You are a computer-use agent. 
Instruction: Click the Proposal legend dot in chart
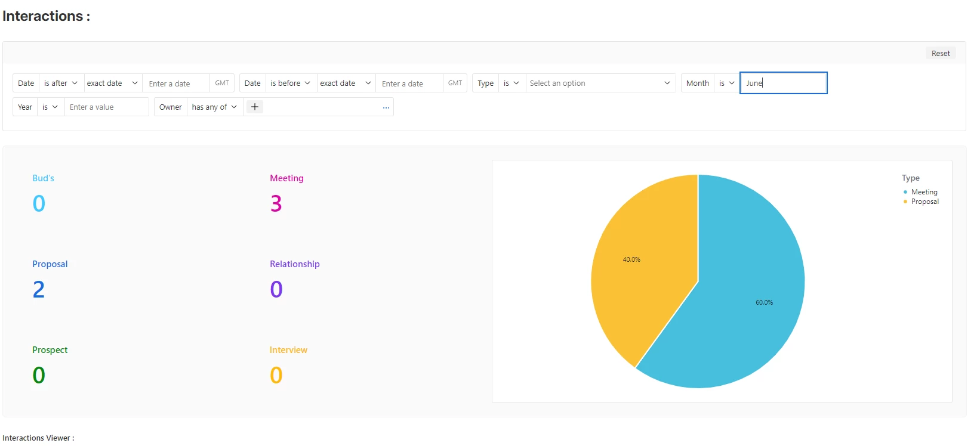(x=905, y=202)
